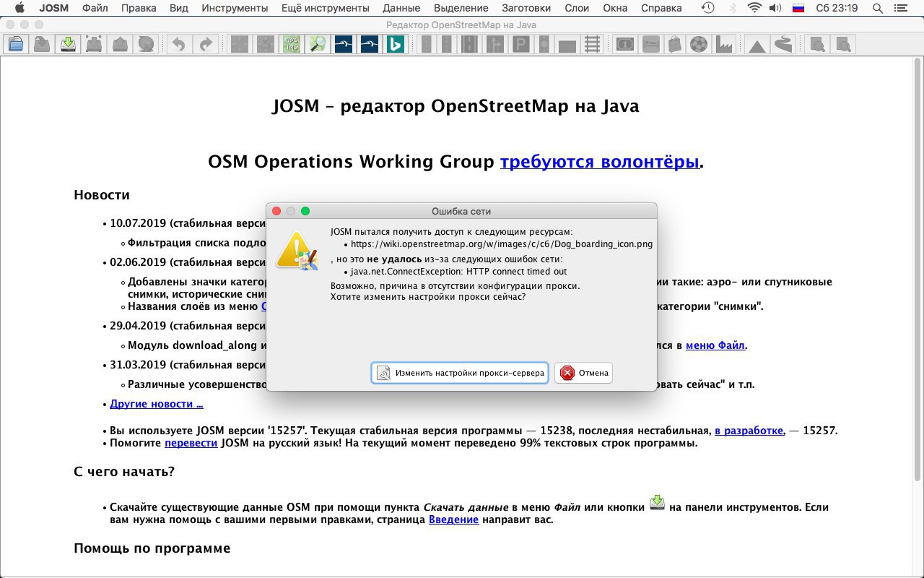Follow the требуются волонтёры link
Screen dimensions: 924x578
600,162
